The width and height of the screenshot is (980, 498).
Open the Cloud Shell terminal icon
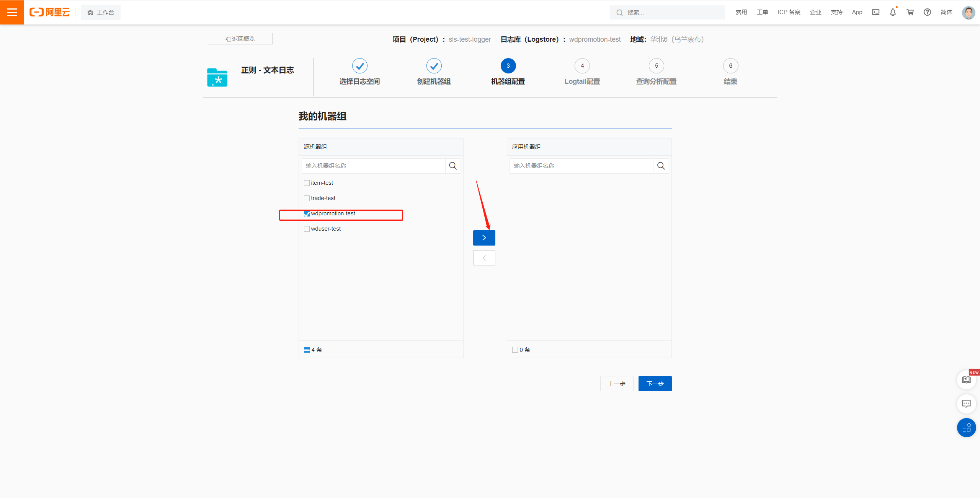tap(875, 12)
